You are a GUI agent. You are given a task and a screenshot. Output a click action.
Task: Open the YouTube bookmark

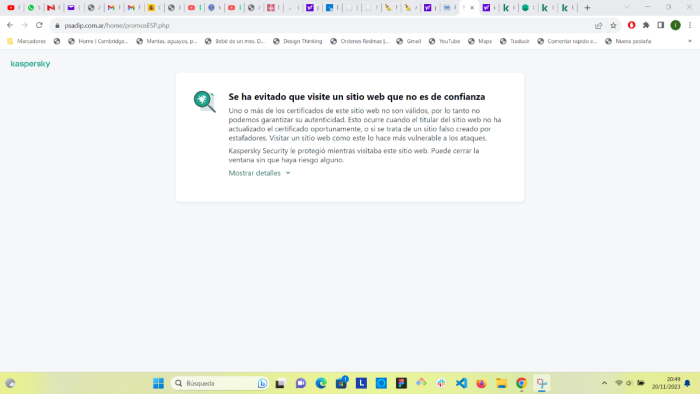[x=444, y=41]
